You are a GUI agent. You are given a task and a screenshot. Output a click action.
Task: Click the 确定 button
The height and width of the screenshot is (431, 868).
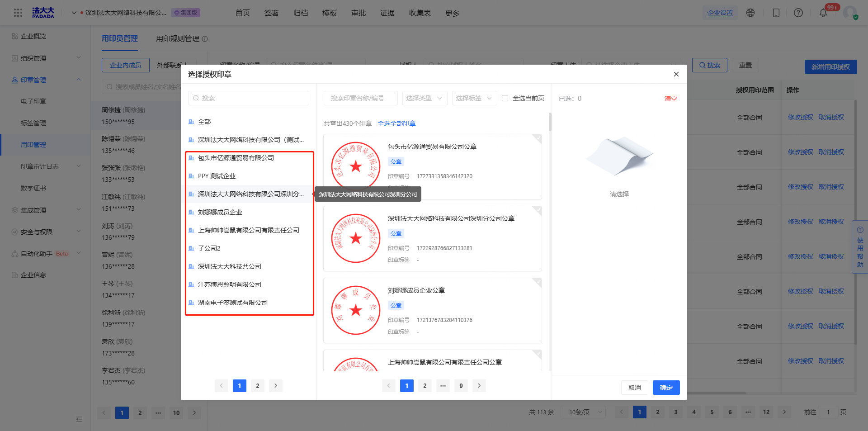tap(666, 388)
